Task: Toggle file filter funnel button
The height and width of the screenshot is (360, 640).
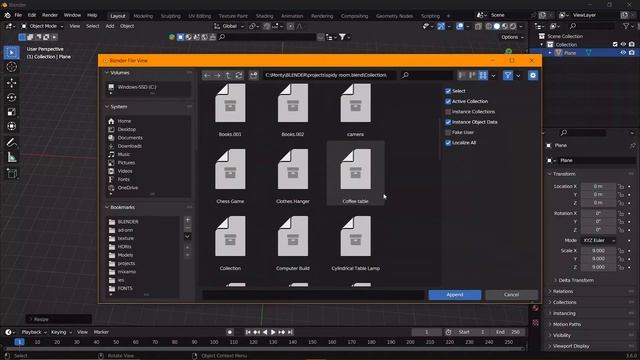Action: tap(508, 76)
